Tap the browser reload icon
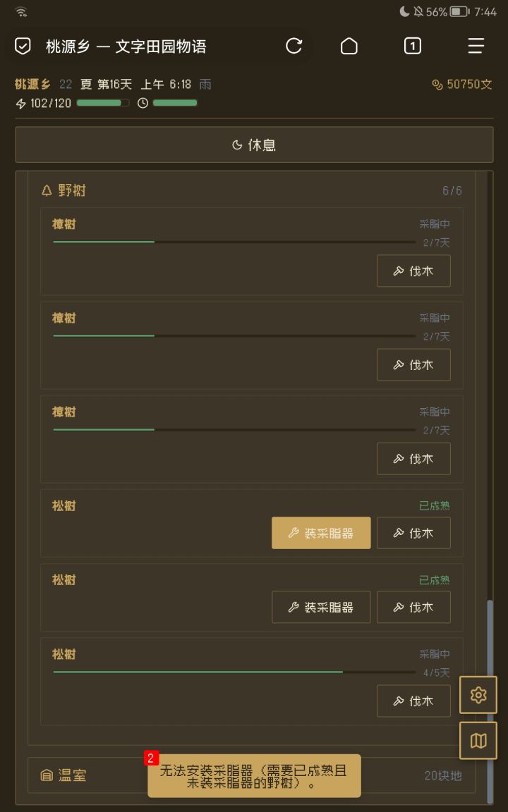508x812 pixels. click(294, 47)
